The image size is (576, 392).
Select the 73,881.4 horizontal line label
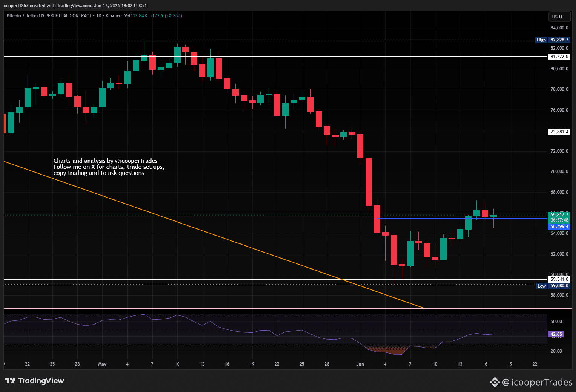point(559,132)
